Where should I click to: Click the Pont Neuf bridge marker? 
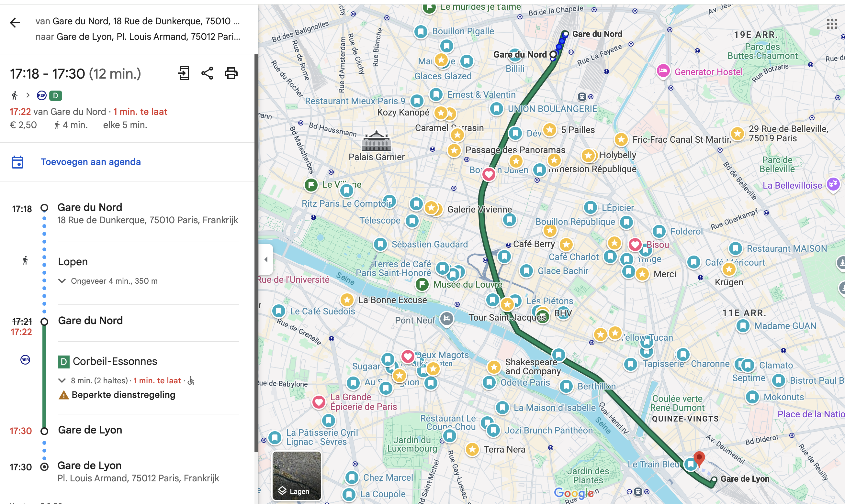point(447,319)
